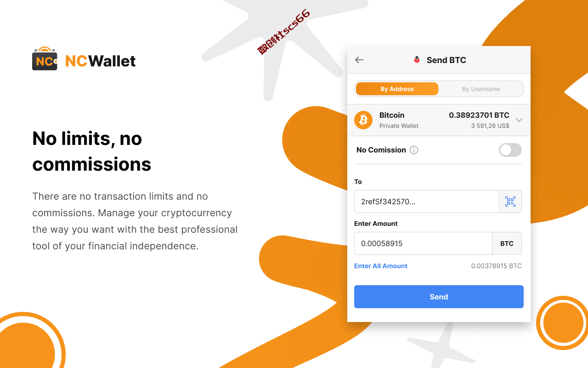Click the back arrow in Send BTC header

pyautogui.click(x=359, y=60)
